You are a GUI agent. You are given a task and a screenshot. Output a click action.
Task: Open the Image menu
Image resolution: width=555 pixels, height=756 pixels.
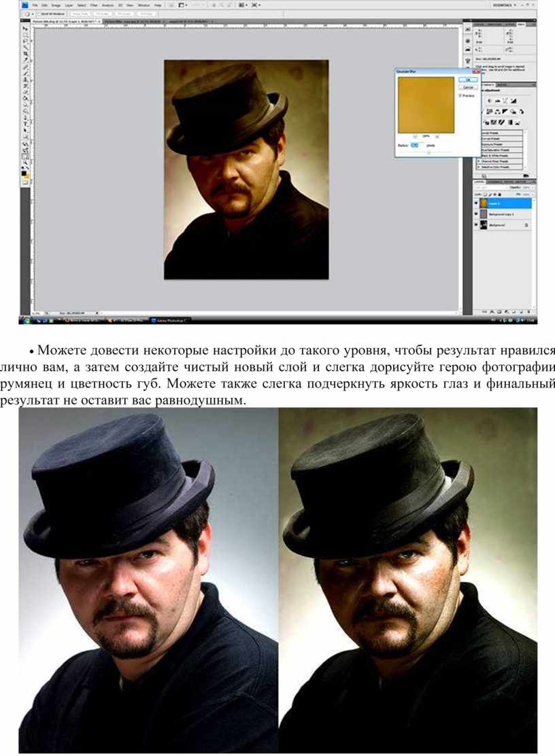56,5
